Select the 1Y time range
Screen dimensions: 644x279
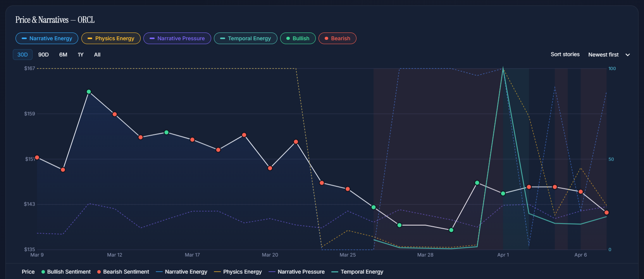coord(81,55)
